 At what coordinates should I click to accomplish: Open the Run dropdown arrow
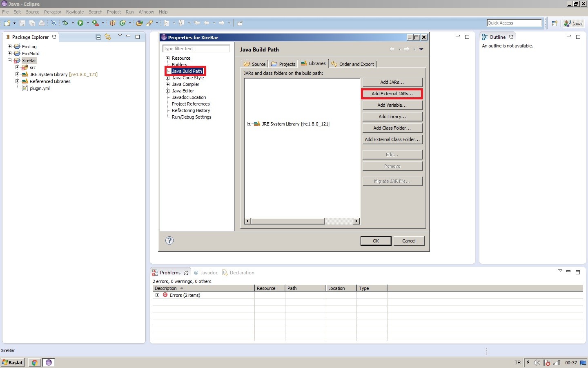click(x=88, y=23)
